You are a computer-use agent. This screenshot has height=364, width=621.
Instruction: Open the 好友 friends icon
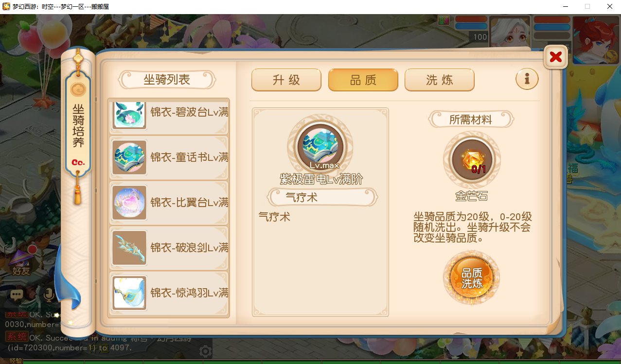[x=21, y=261]
